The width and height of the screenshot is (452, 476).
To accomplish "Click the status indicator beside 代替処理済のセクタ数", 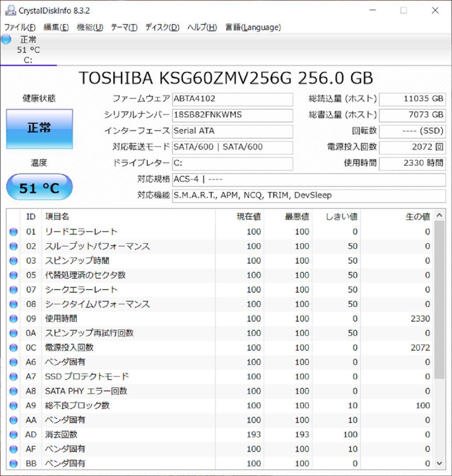I will [13, 275].
